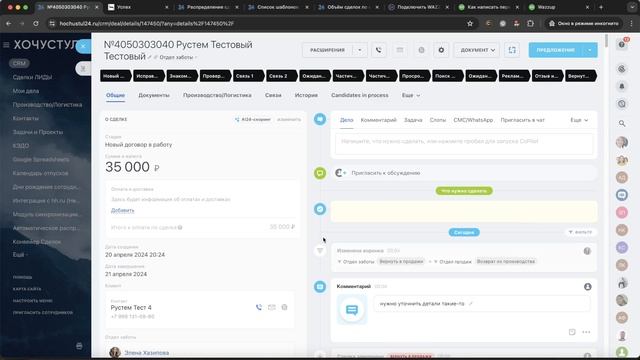
Task: Expand the Еще dropdown in deal tabs
Action: pyautogui.click(x=411, y=95)
